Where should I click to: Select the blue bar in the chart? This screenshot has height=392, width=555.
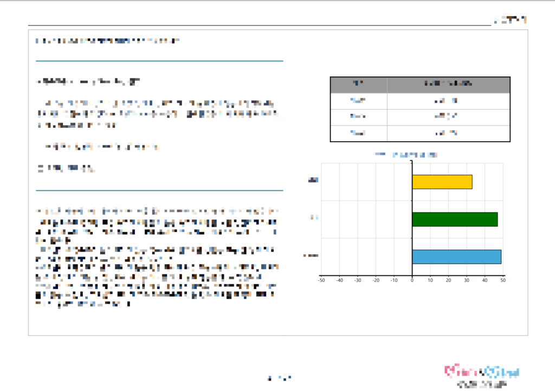[456, 256]
